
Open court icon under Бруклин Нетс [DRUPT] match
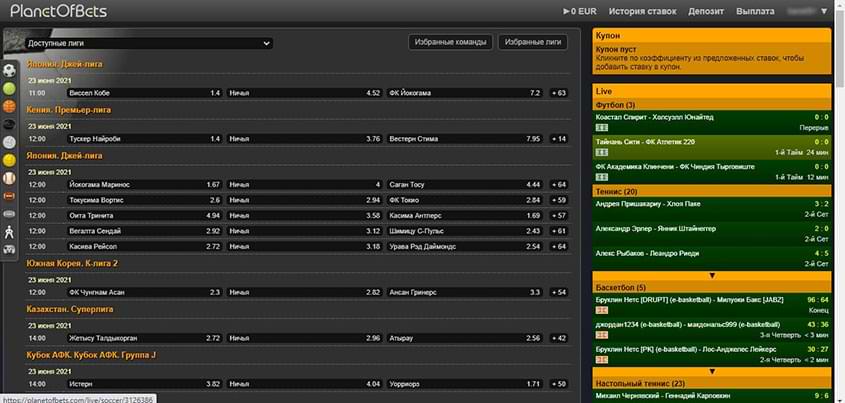(601, 310)
